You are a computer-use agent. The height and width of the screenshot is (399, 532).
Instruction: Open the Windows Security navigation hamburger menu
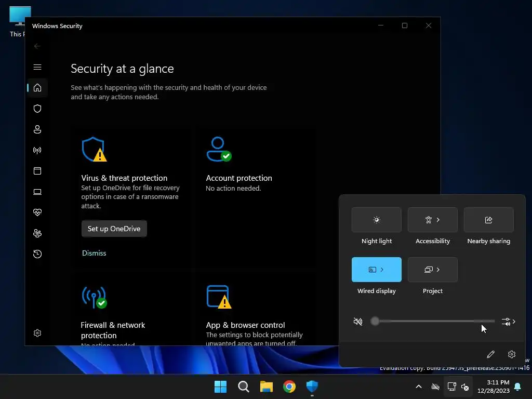click(37, 67)
